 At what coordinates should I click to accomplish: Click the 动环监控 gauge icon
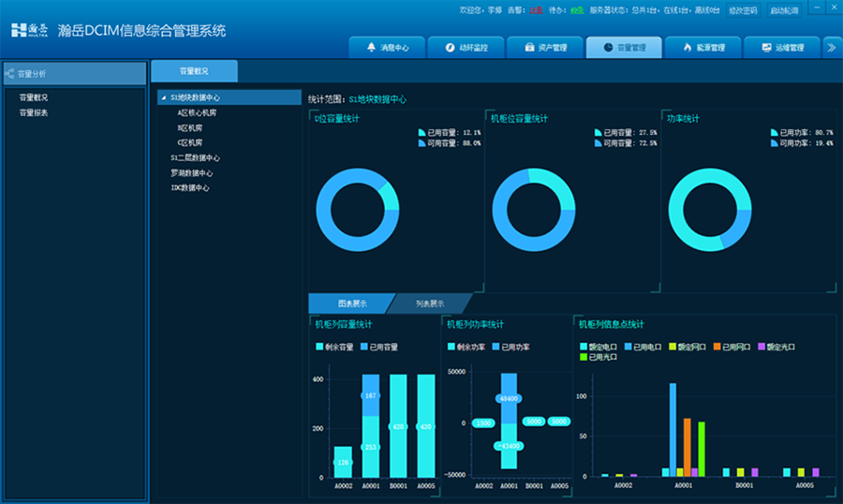(451, 47)
